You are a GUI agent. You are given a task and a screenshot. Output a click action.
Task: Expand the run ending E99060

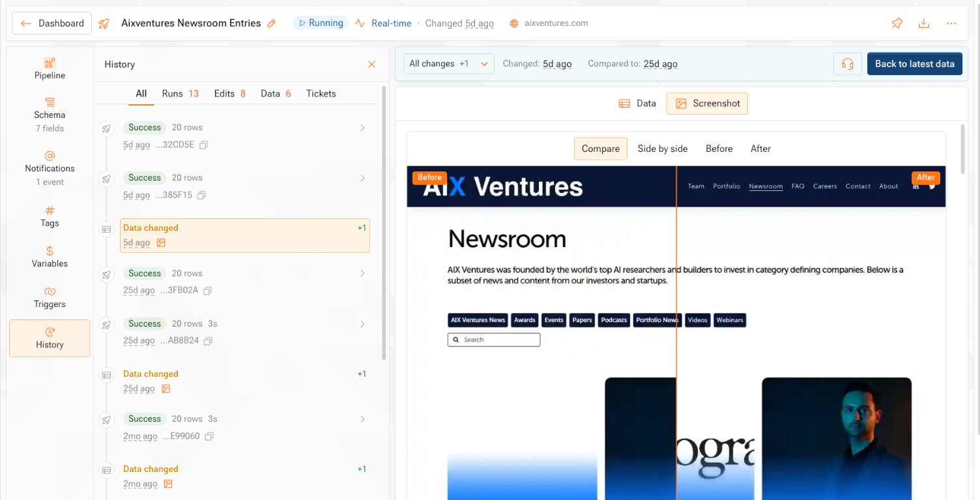click(x=362, y=419)
